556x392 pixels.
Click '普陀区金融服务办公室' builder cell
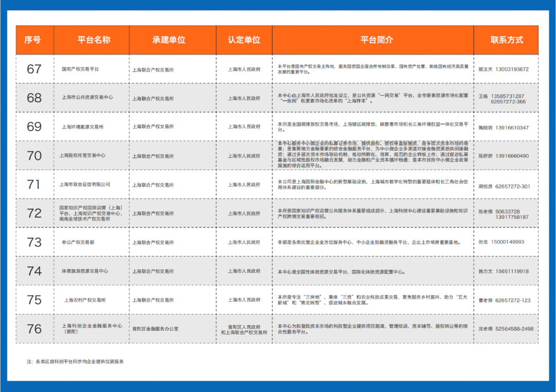click(155, 329)
